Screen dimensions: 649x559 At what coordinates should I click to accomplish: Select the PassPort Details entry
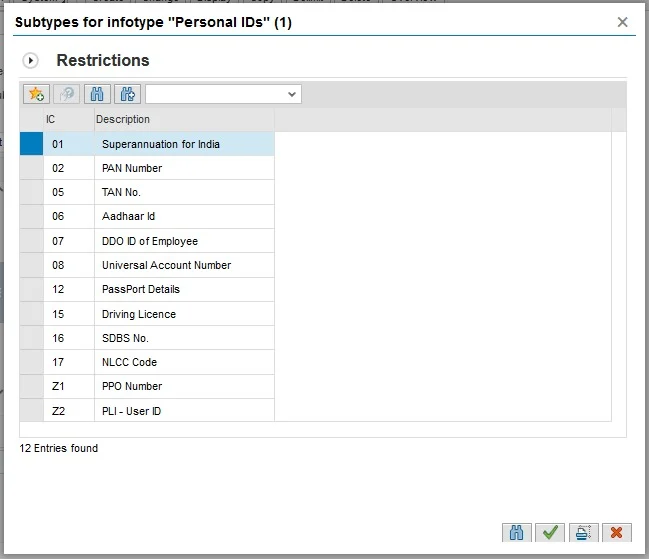pos(184,289)
